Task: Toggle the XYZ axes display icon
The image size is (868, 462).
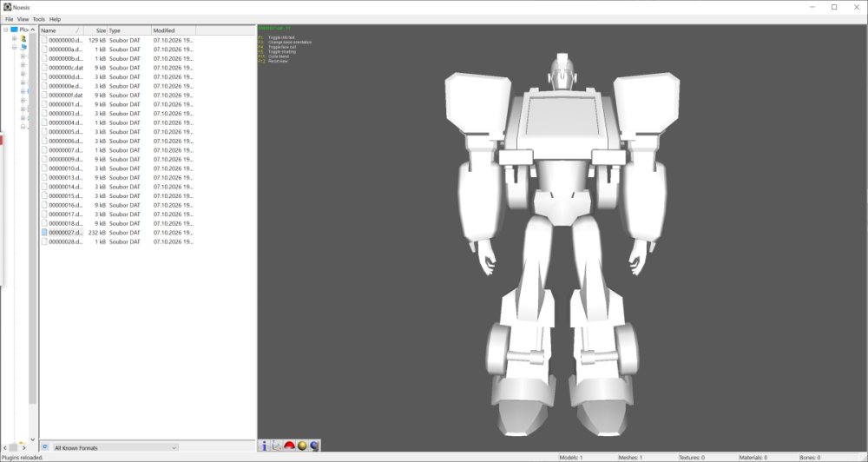Action: 277,445
